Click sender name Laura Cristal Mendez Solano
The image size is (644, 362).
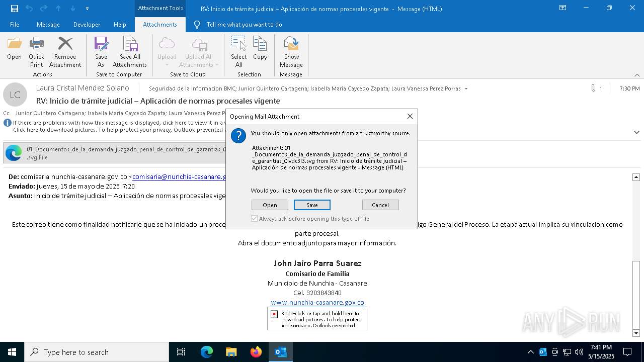pyautogui.click(x=83, y=88)
